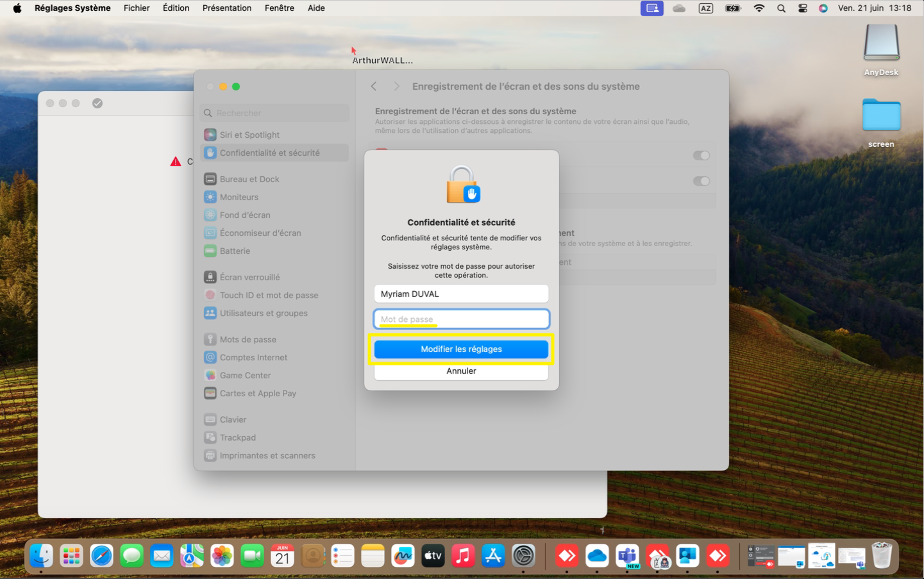Launch Music from the Dock

pos(463,556)
